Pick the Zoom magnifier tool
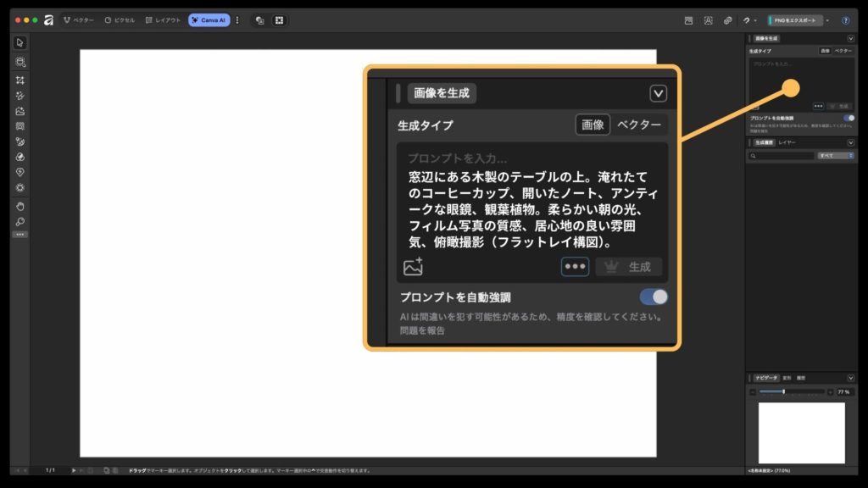This screenshot has height=488, width=868. coord(20,221)
